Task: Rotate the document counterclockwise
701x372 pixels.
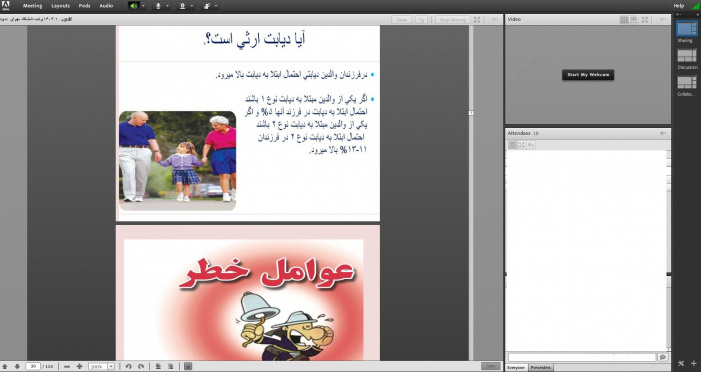Action: click(x=128, y=367)
